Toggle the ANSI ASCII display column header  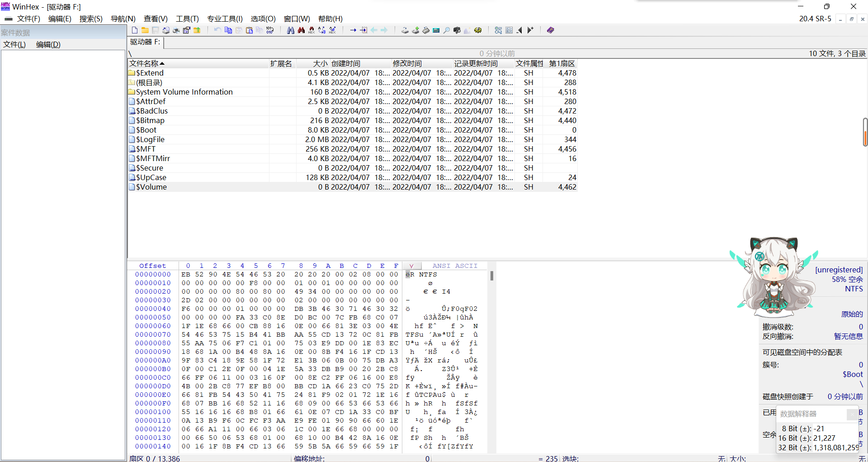click(455, 266)
